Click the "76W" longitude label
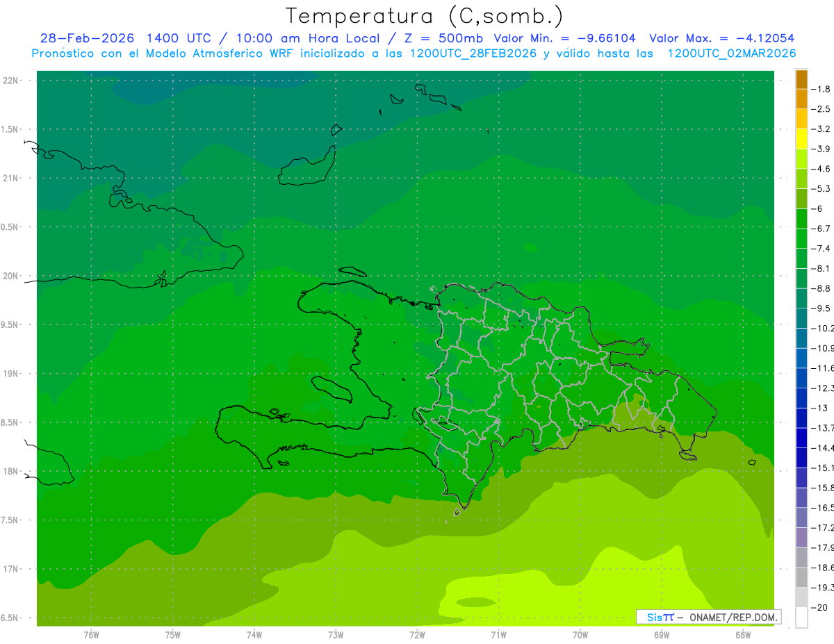 [x=91, y=634]
